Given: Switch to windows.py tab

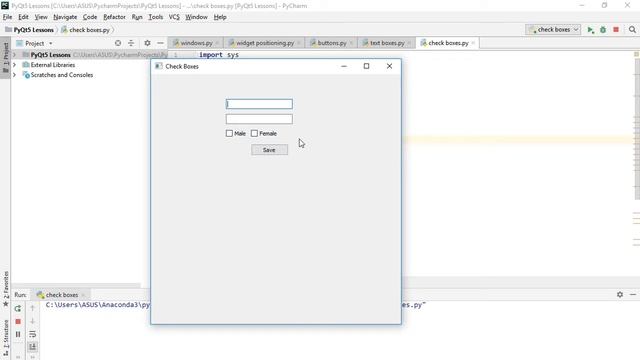Looking at the screenshot, I should (196, 43).
